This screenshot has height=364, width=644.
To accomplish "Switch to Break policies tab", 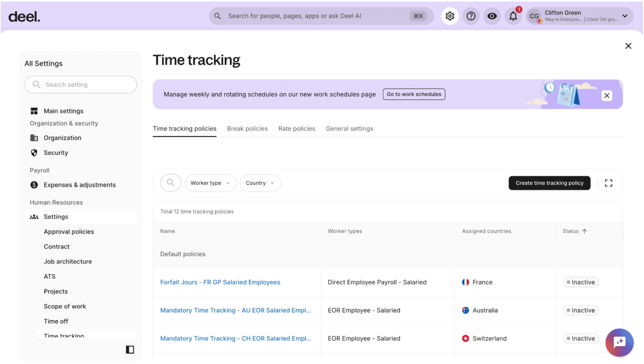I will [247, 129].
